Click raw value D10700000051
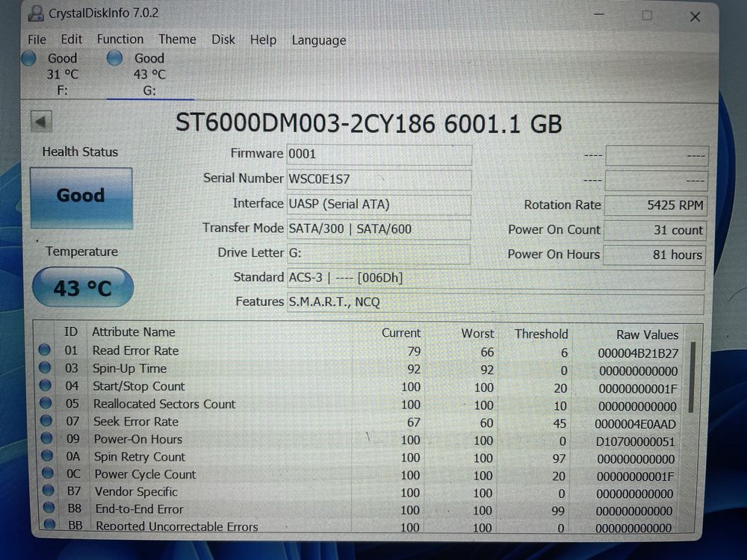The height and width of the screenshot is (560, 747). coord(635,441)
